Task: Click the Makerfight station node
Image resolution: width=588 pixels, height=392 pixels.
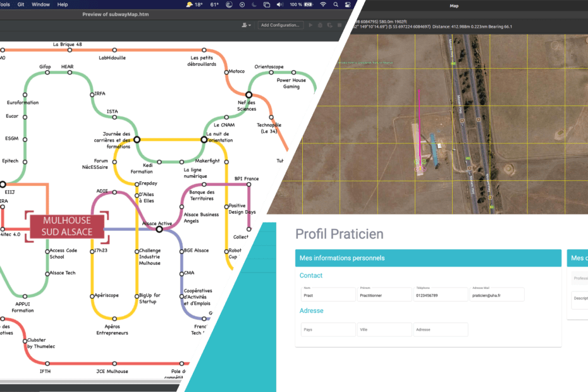Action: (x=226, y=162)
